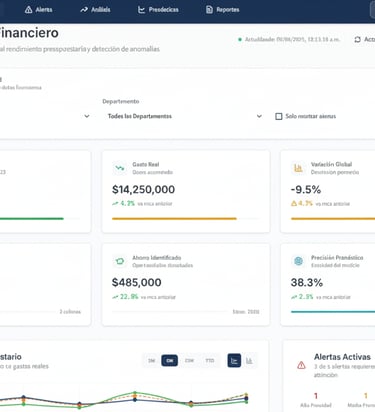The width and height of the screenshot is (375, 412).
Task: Click the 22.9% change in Ahorro card
Action: (x=129, y=297)
